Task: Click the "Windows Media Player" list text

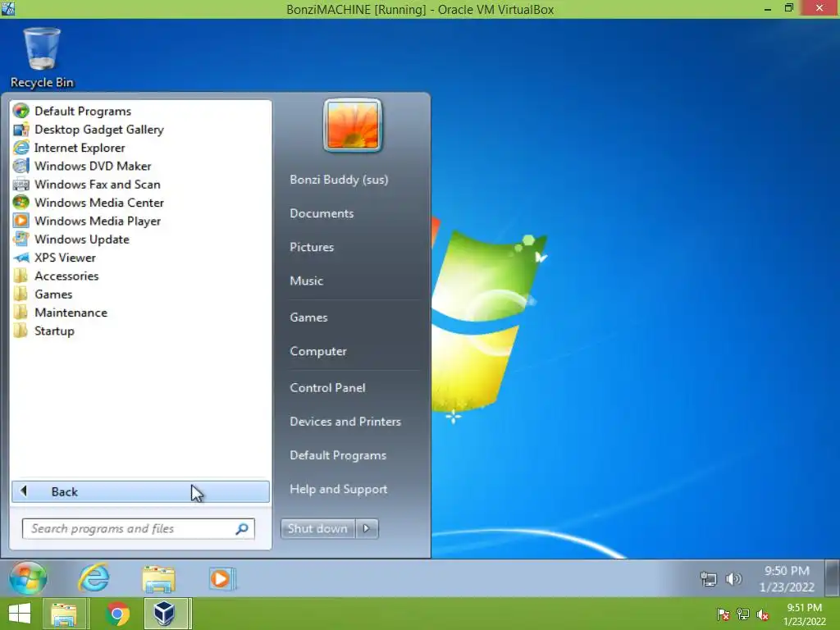Action: click(98, 221)
